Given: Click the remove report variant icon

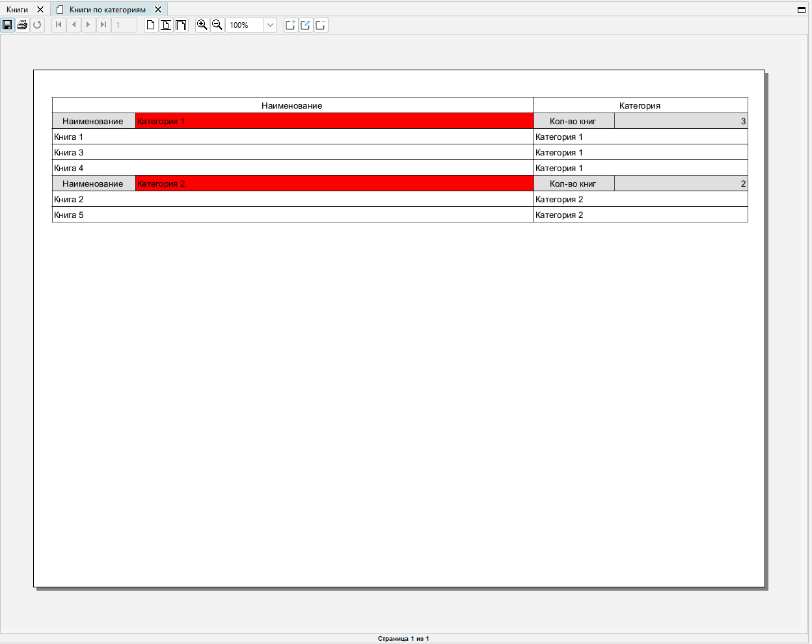Looking at the screenshot, I should pyautogui.click(x=321, y=25).
